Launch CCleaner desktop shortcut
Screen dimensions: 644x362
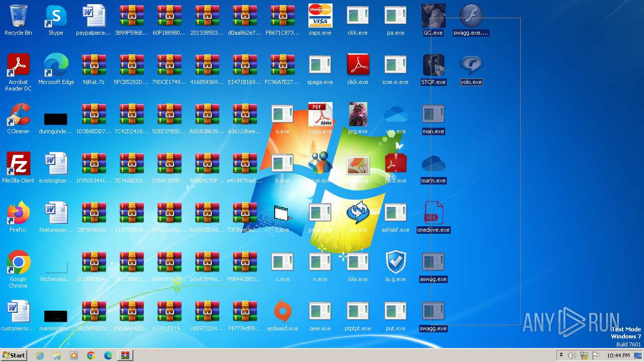(18, 119)
